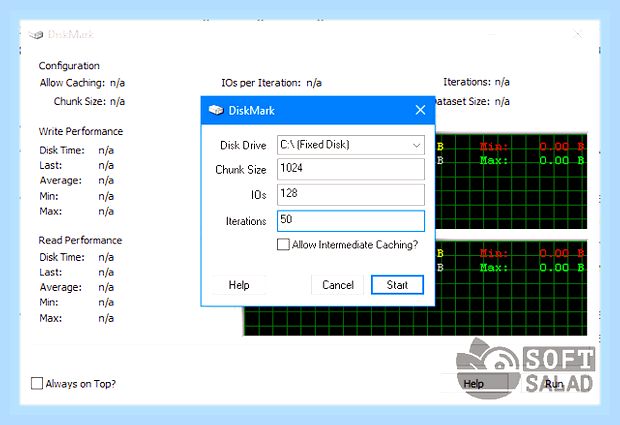Click the upper graph's red Min: readout
This screenshot has height=425, width=620.
click(x=532, y=147)
